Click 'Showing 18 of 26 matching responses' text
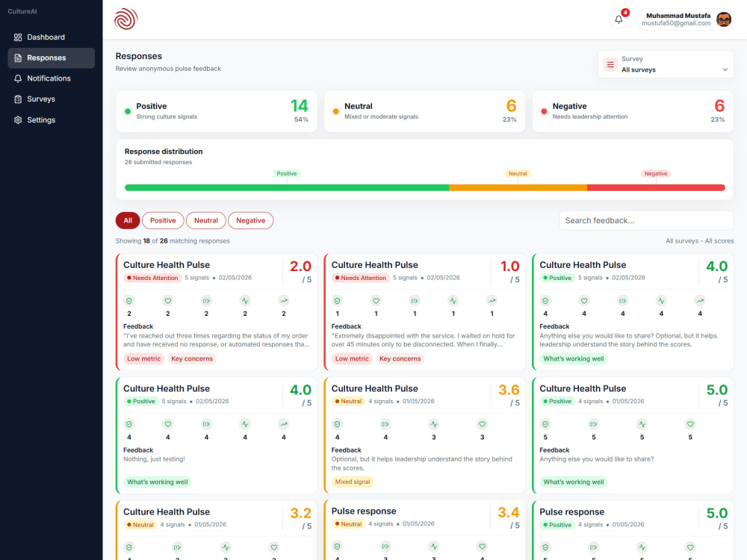Screen dimensions: 747x560 [x=173, y=241]
